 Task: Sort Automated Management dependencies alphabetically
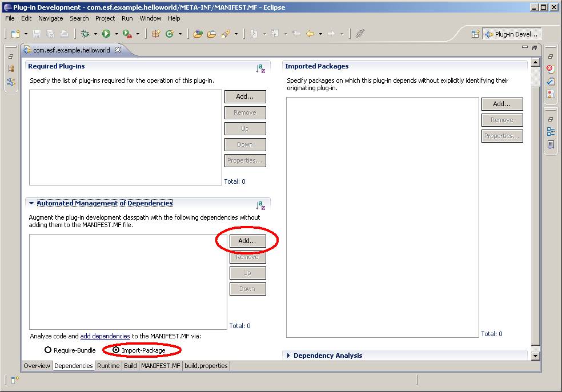point(260,205)
